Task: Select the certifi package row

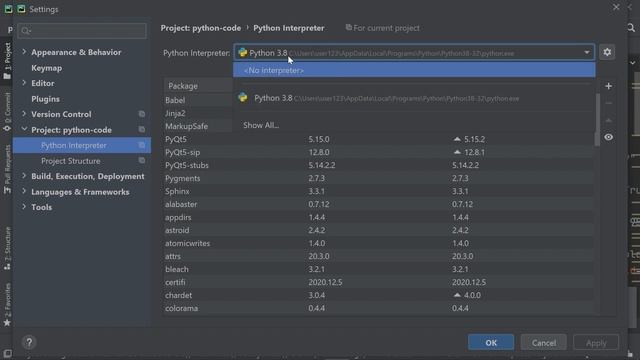Action: (x=379, y=282)
